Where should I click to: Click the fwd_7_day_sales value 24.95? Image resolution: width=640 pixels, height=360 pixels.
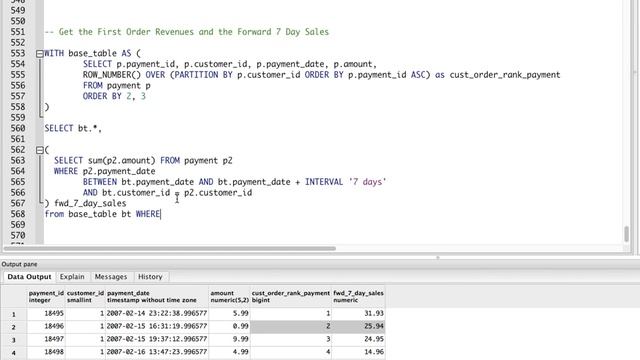point(358,339)
